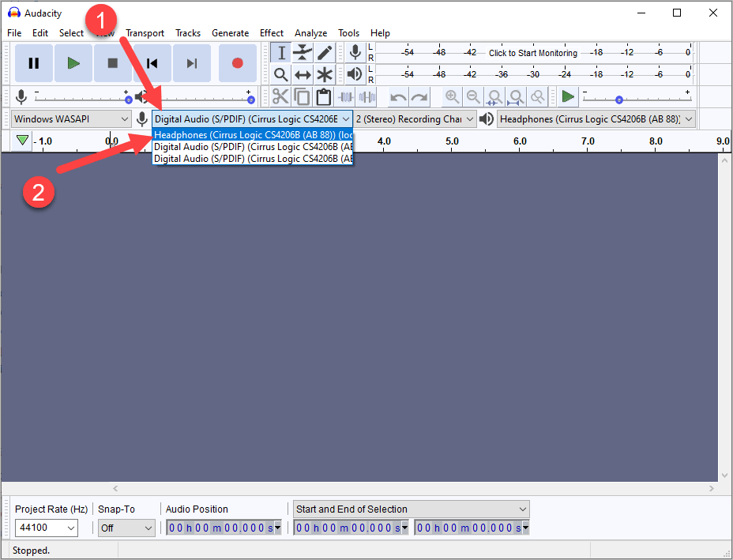Click the Copy icon
The image size is (733, 560).
tap(302, 97)
